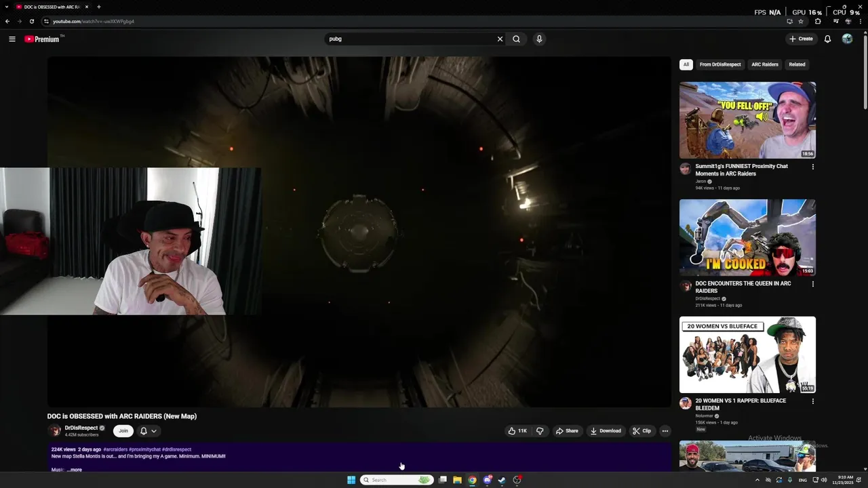Click the youtube.com address bar URL
Image resolution: width=868 pixels, height=488 pixels.
(x=94, y=21)
